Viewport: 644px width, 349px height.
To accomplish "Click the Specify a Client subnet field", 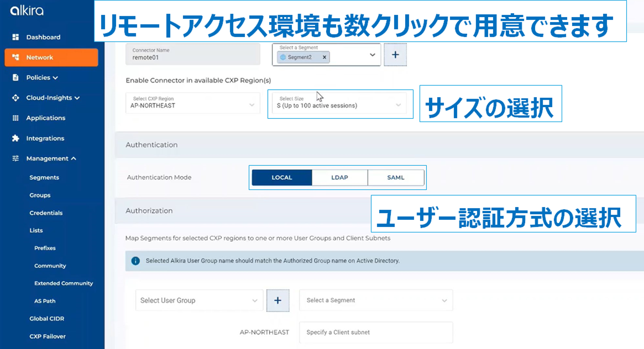I will pyautogui.click(x=376, y=332).
